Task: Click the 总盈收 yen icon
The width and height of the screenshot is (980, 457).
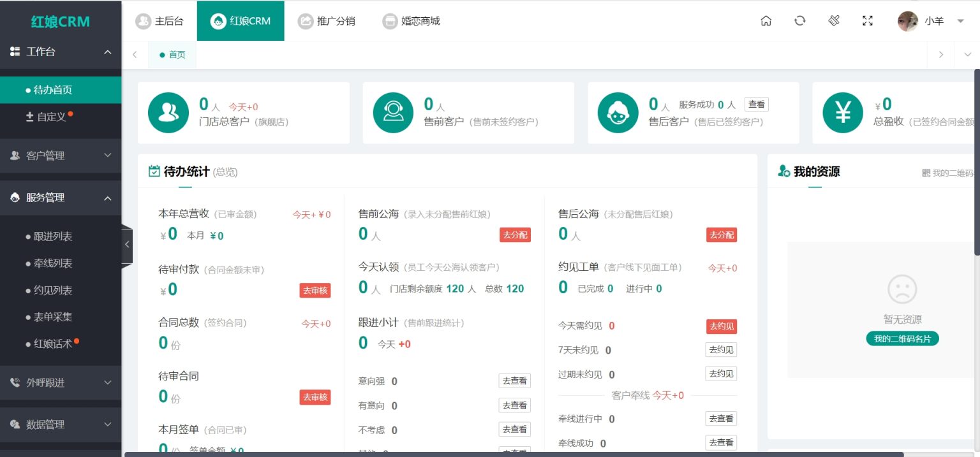Action: pos(842,113)
